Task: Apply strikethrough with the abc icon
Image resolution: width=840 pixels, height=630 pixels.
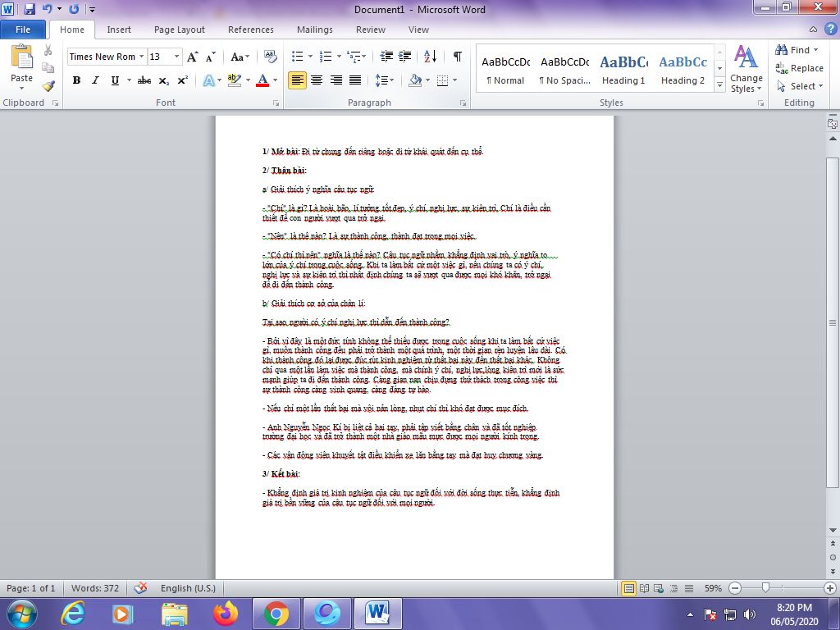Action: coord(144,80)
